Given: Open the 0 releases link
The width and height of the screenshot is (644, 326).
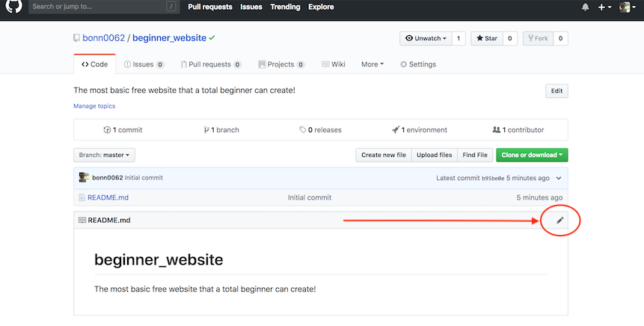Looking at the screenshot, I should (x=320, y=129).
